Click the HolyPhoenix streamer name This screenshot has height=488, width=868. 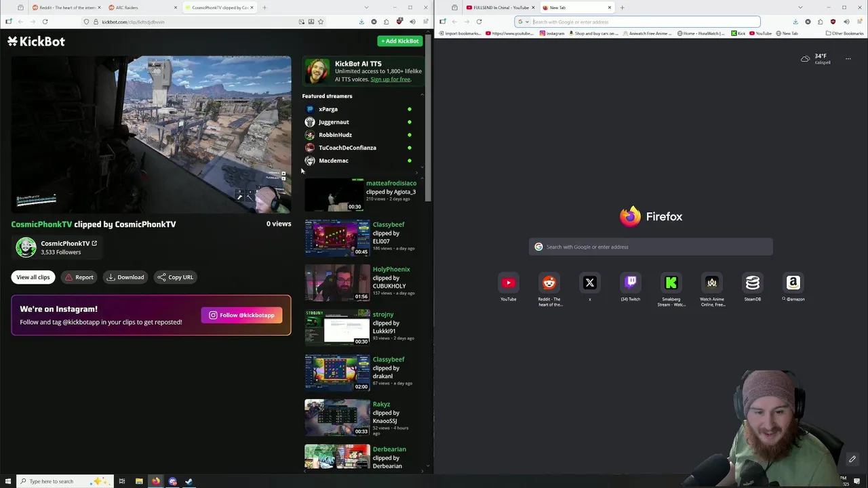coord(391,269)
